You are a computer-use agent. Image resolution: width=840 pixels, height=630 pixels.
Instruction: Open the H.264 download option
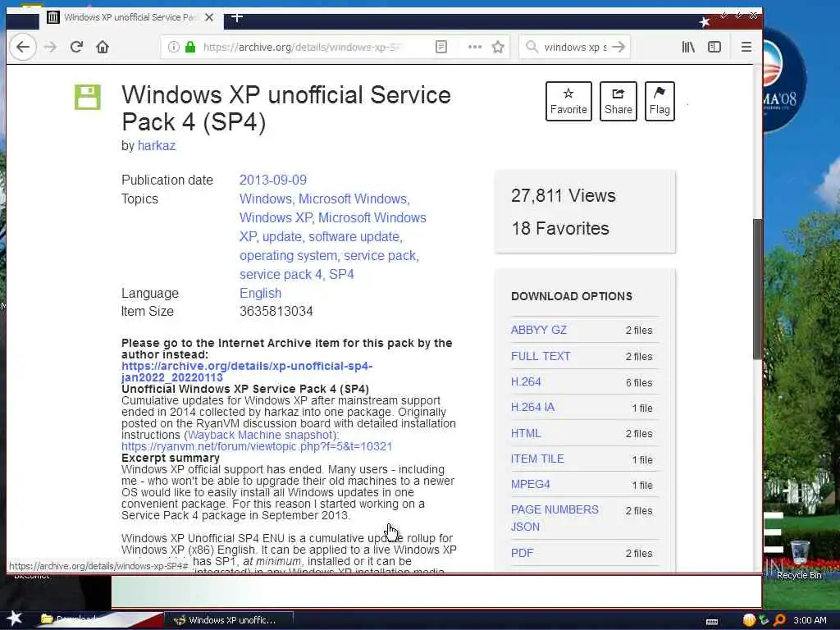526,382
